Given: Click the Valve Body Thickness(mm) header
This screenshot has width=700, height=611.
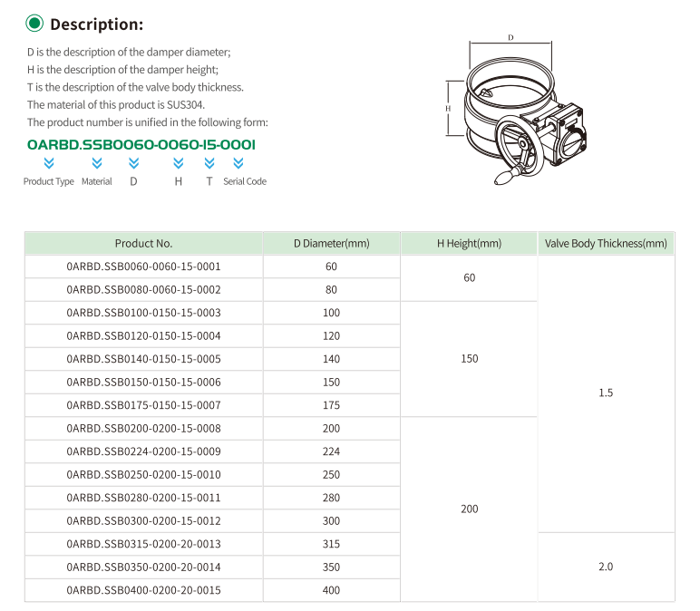Looking at the screenshot, I should pos(606,243).
